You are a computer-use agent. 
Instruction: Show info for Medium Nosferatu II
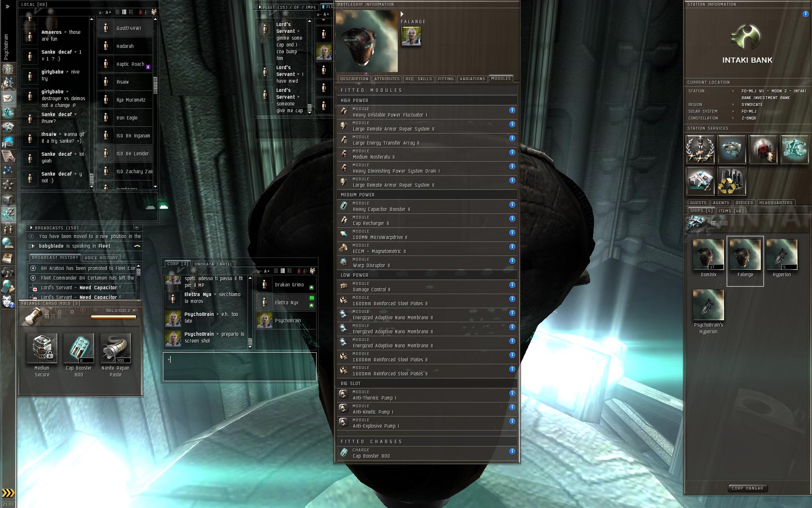pyautogui.click(x=512, y=152)
